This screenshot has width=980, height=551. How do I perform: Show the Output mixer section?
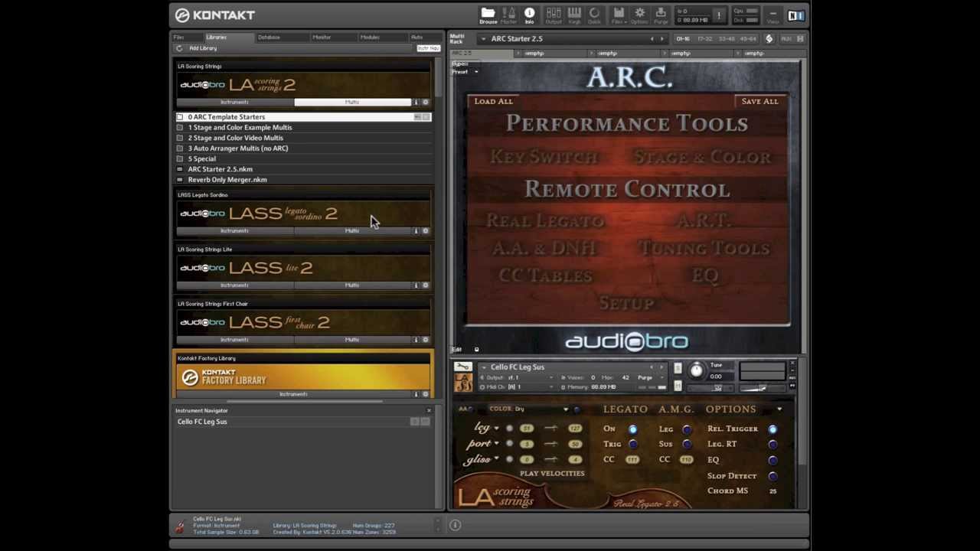(x=553, y=15)
